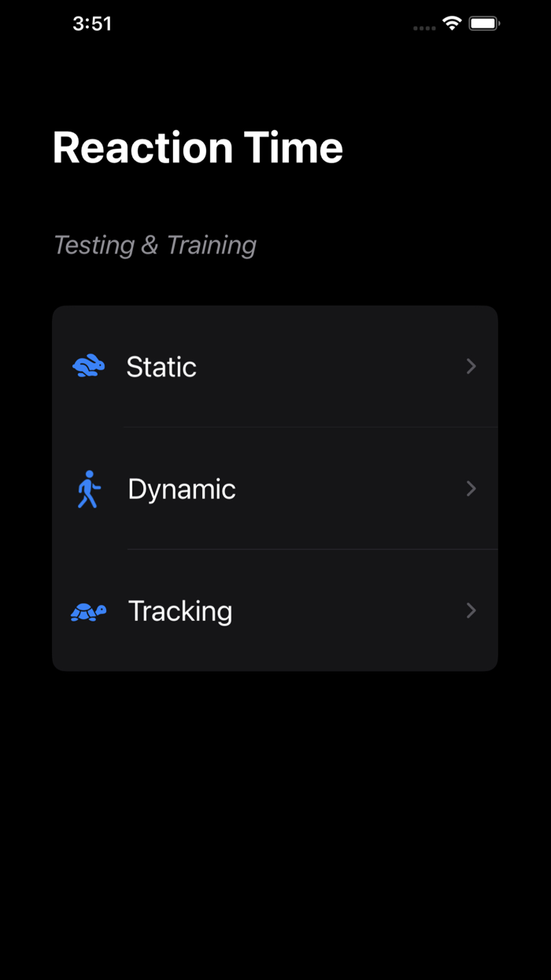551x980 pixels.
Task: Tap the chevron beside Tracking
Action: (x=471, y=611)
